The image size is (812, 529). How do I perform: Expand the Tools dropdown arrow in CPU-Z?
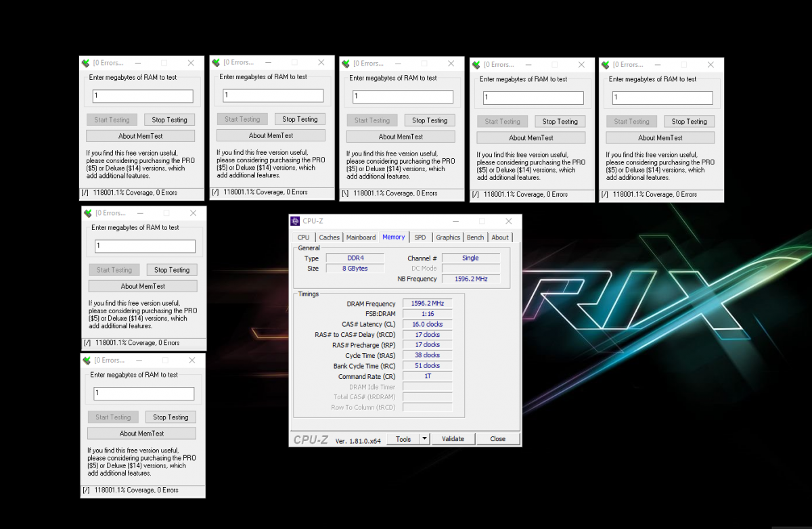pyautogui.click(x=425, y=439)
